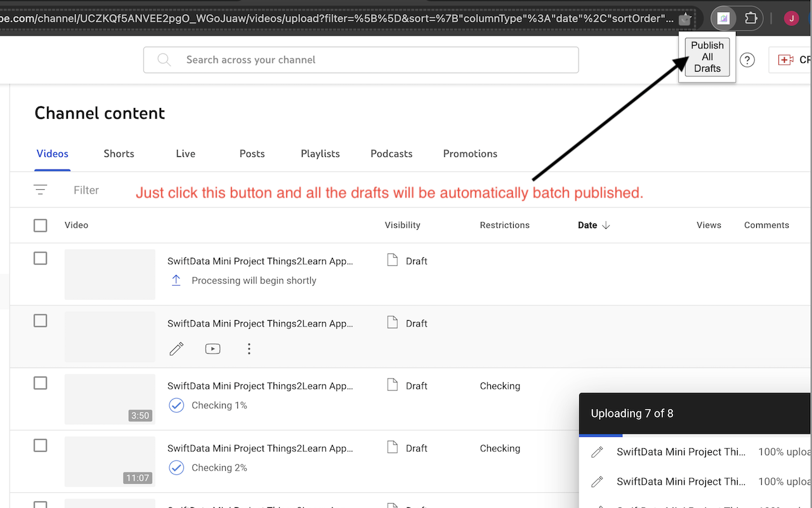Image resolution: width=812 pixels, height=508 pixels.
Task: Check the first SwiftData draft video checkbox
Action: [x=40, y=258]
